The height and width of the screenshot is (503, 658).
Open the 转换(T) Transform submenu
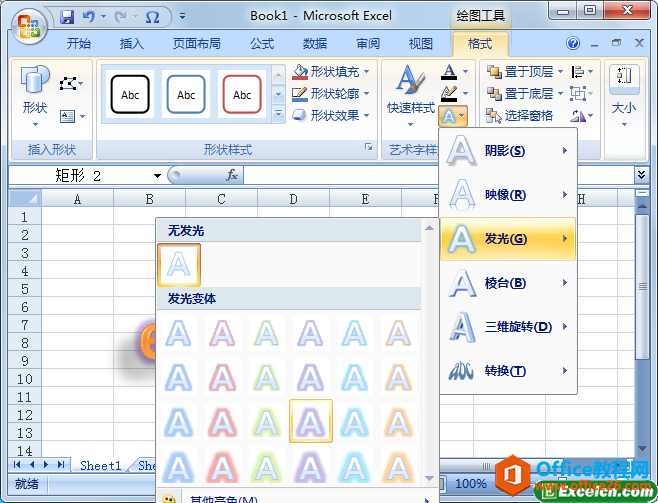pyautogui.click(x=508, y=371)
